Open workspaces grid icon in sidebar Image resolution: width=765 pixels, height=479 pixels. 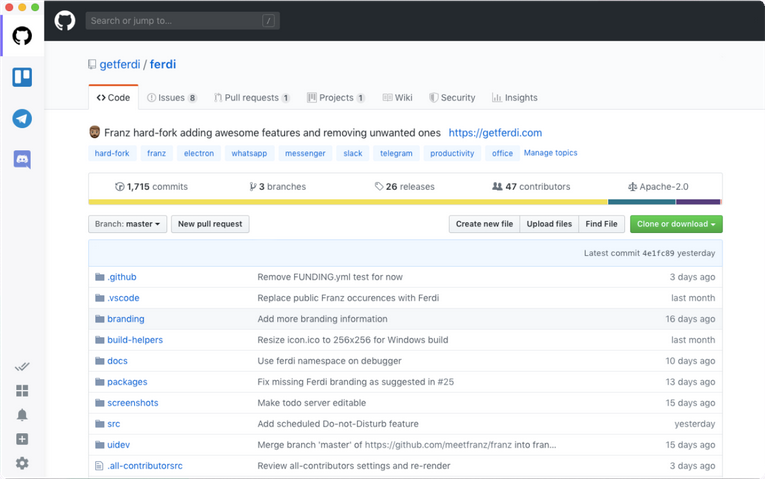(x=22, y=390)
